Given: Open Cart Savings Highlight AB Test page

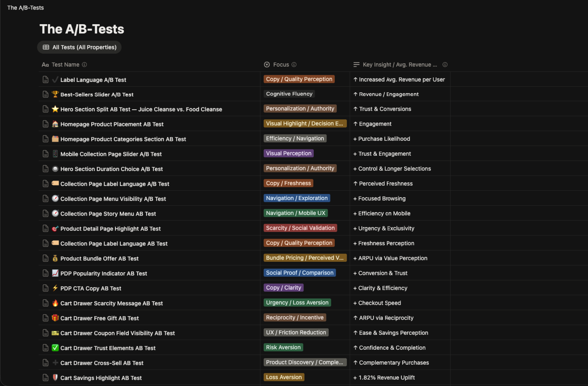Looking at the screenshot, I should 101,378.
